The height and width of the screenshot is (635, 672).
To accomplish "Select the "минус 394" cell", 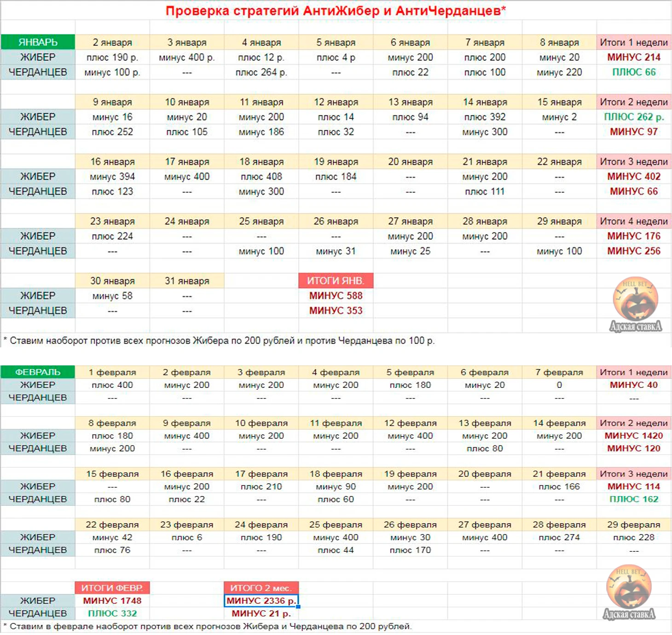I will click(112, 176).
